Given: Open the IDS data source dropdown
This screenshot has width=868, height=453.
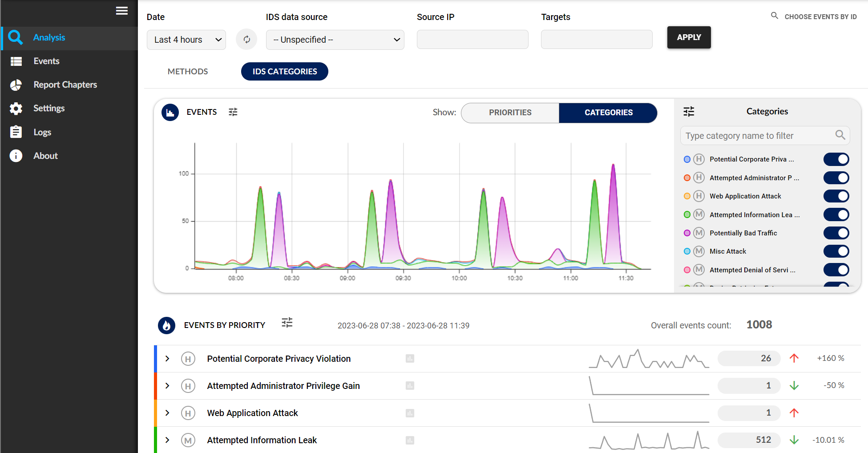Looking at the screenshot, I should 335,40.
